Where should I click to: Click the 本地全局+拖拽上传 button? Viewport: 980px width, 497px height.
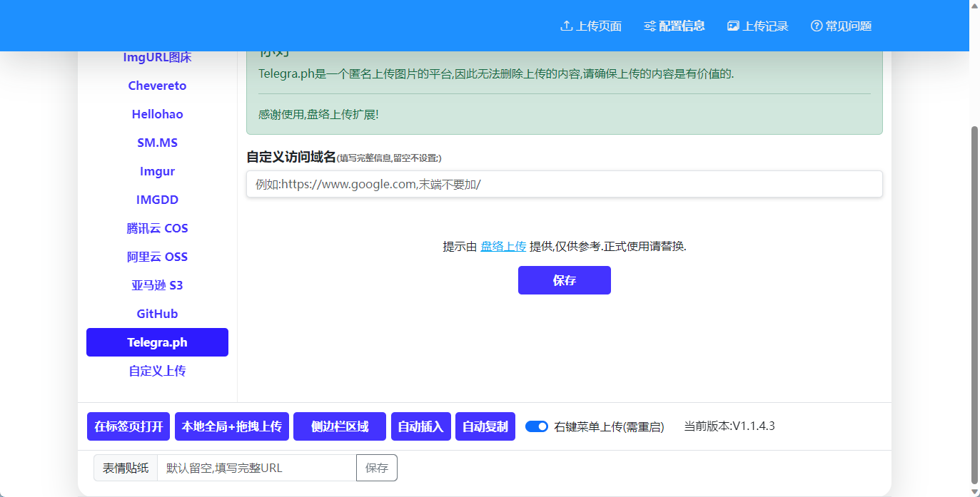(x=231, y=426)
